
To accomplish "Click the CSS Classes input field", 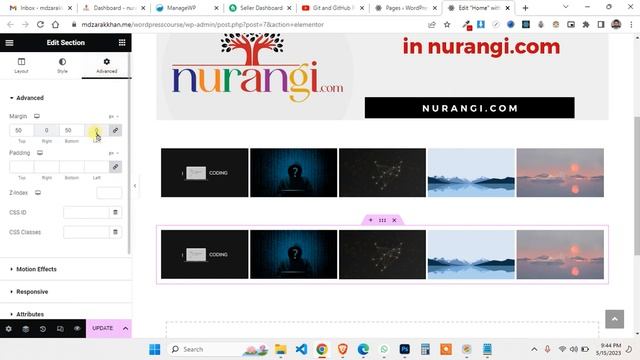I will [86, 232].
